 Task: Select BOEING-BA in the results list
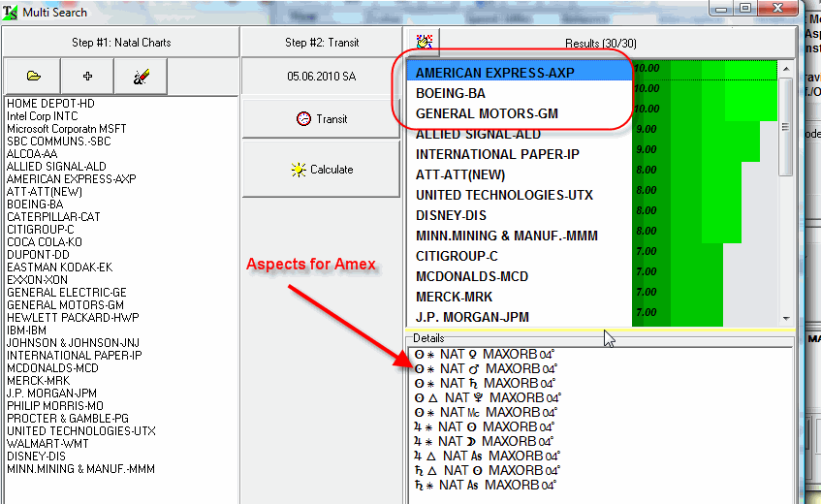pyautogui.click(x=451, y=93)
